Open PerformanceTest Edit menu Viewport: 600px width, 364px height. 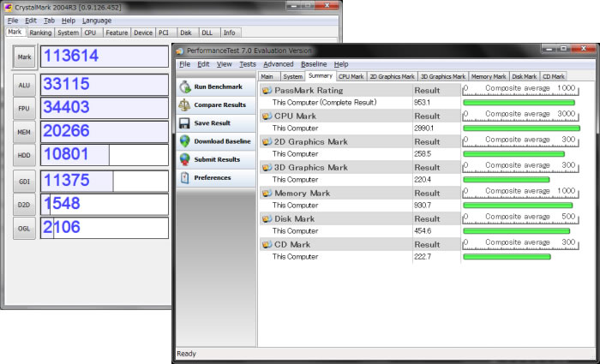point(203,64)
